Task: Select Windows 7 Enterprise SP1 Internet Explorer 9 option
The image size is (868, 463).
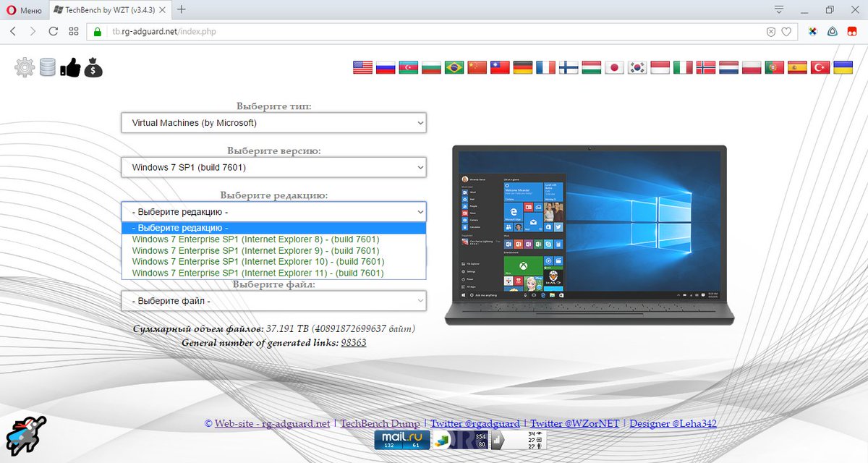Action: pos(274,250)
